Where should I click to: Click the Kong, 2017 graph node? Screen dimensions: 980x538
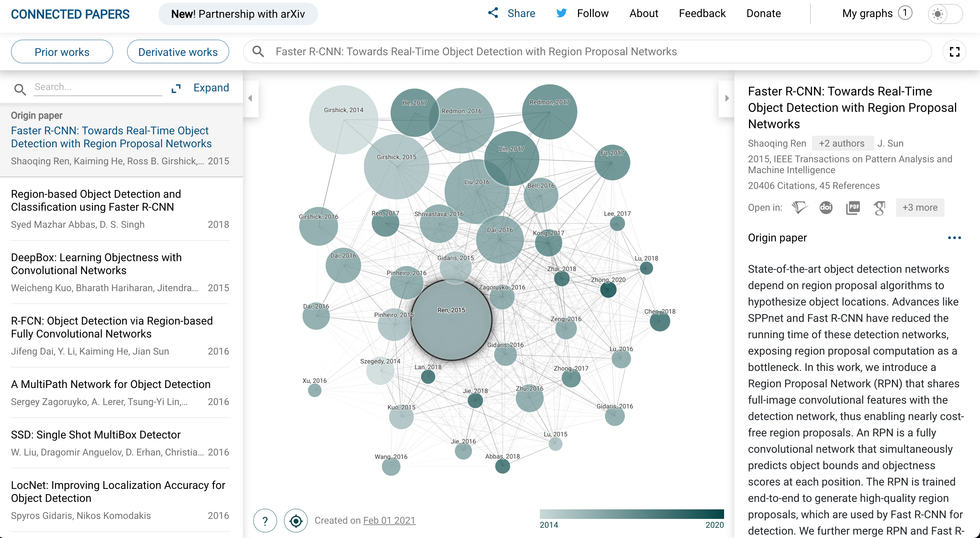[x=548, y=242]
